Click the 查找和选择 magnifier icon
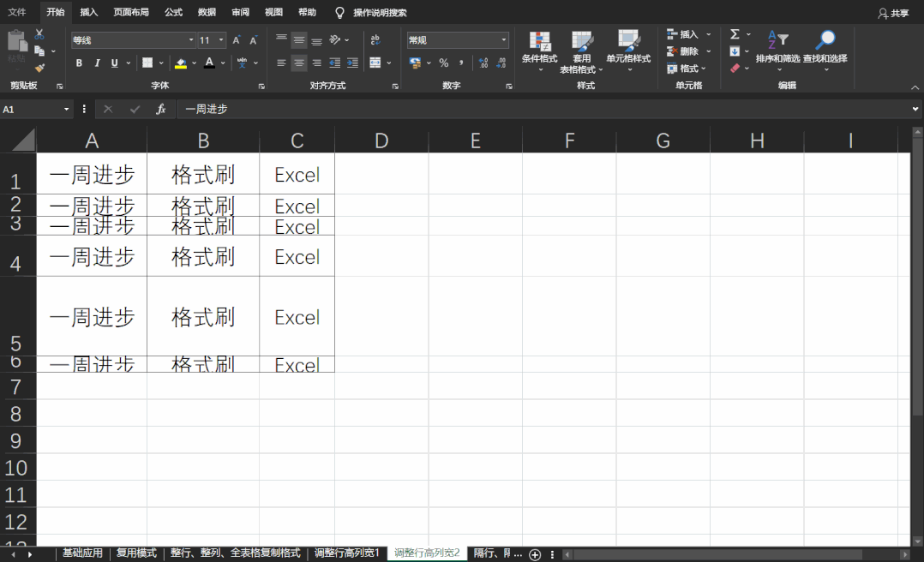Screen dimensions: 924x562 point(827,38)
